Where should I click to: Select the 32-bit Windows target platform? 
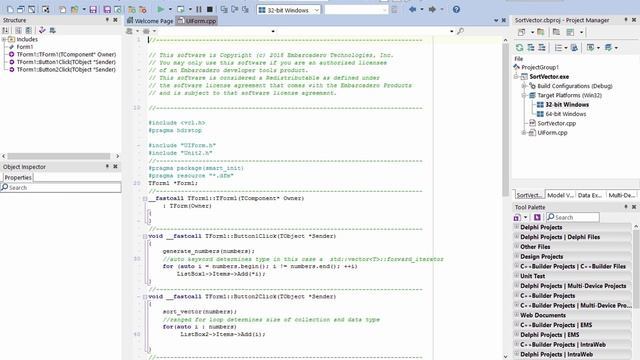click(567, 104)
